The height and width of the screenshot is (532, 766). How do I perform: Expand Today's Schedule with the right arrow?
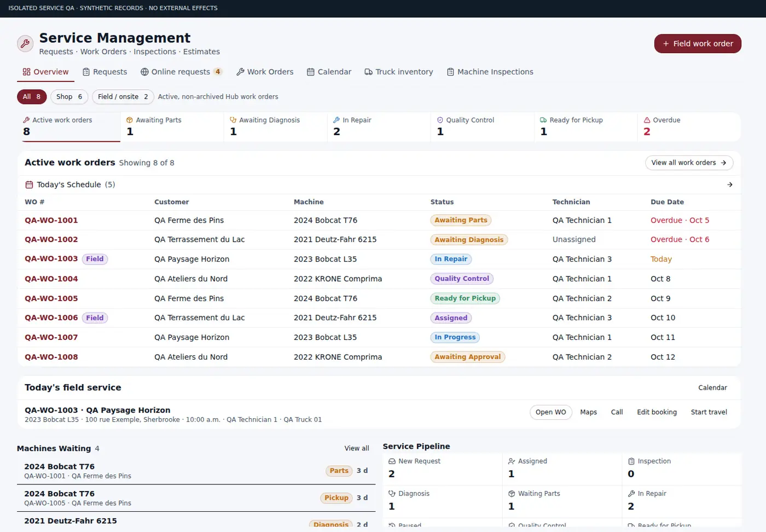[729, 185]
